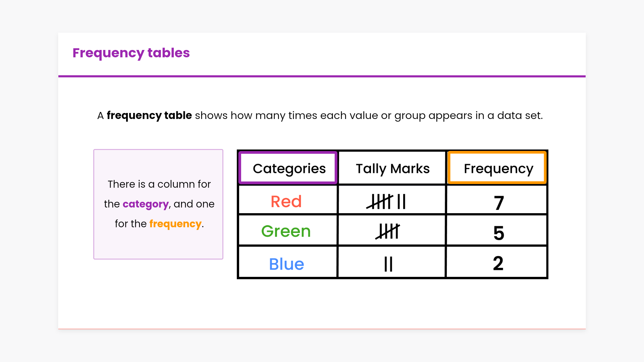Click the Frequency tables slide title

(131, 53)
